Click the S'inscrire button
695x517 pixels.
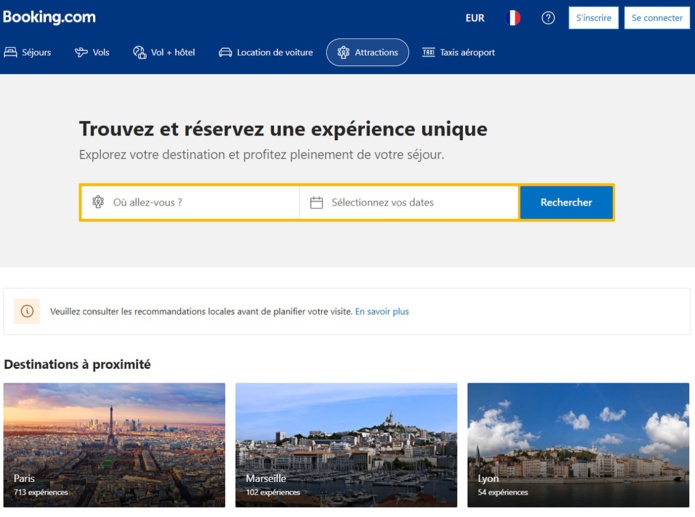coord(593,18)
